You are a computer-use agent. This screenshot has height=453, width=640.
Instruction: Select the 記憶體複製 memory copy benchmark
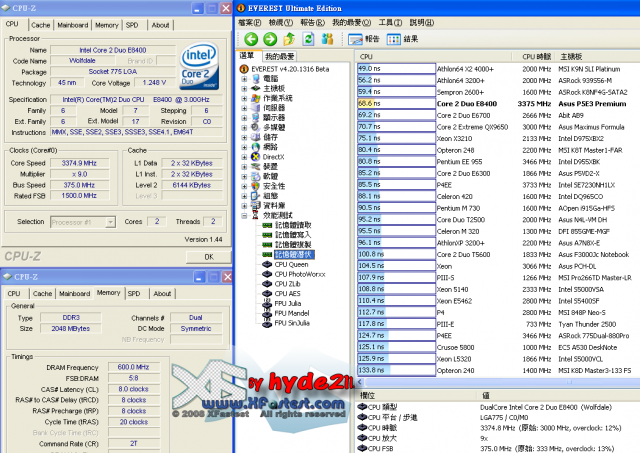tap(293, 244)
